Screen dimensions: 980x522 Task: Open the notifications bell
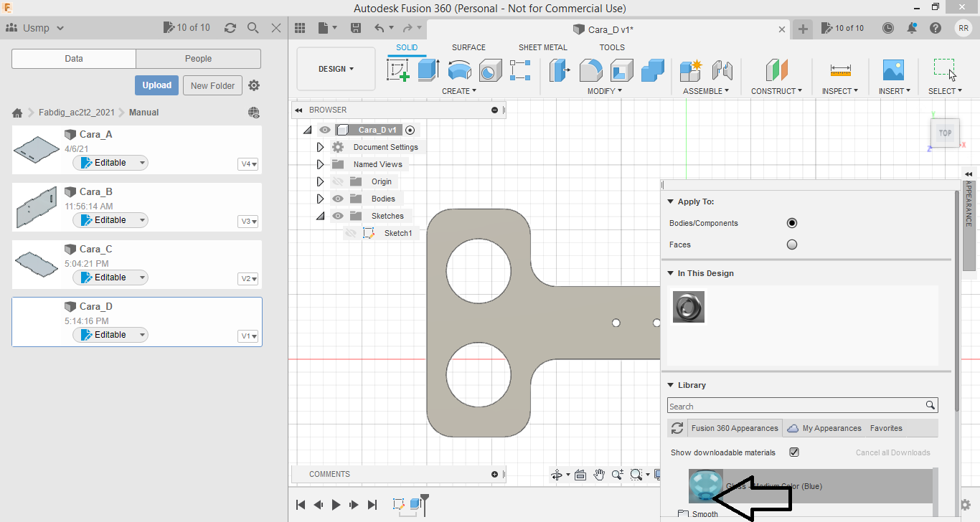(x=912, y=28)
